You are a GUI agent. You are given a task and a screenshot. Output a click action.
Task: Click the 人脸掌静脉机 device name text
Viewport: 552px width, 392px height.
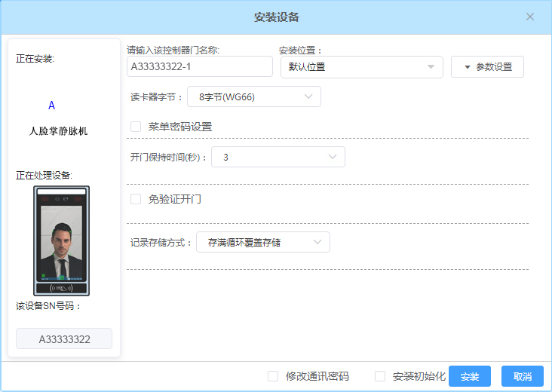click(x=58, y=131)
